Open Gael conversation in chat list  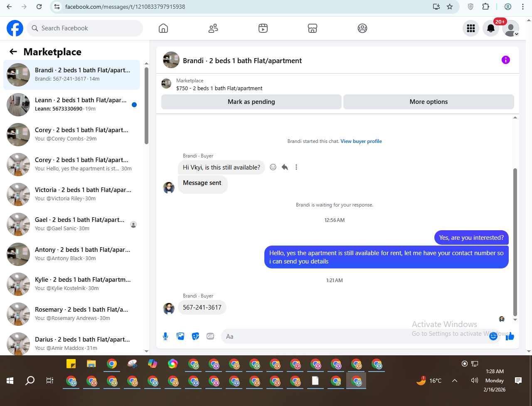(x=71, y=224)
